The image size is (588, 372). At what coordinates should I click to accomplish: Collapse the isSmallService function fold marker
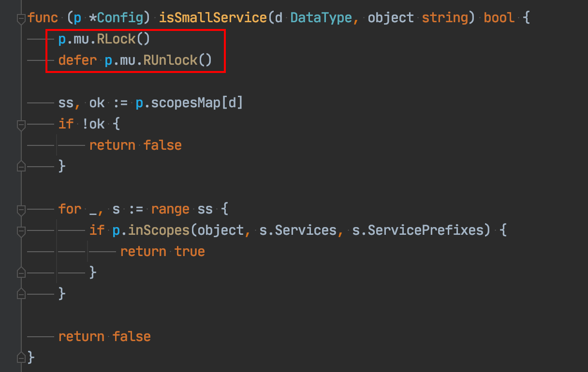(21, 19)
